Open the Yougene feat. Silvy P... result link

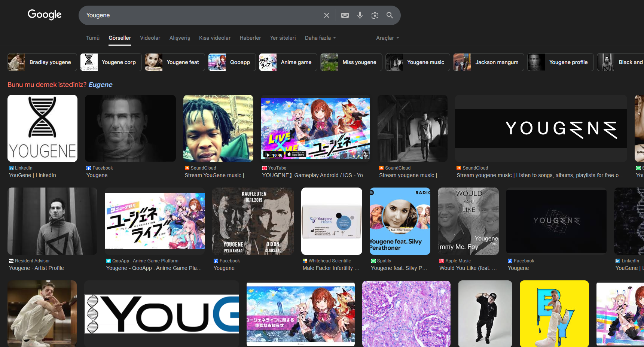399,268
